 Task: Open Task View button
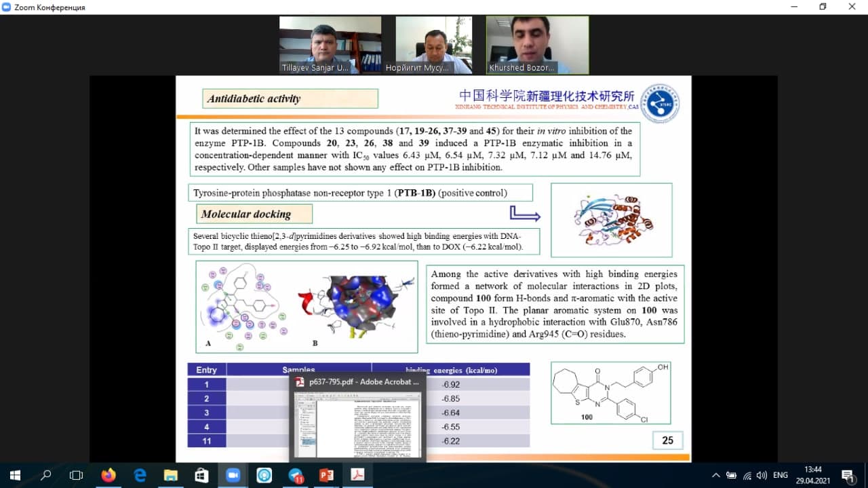77,475
